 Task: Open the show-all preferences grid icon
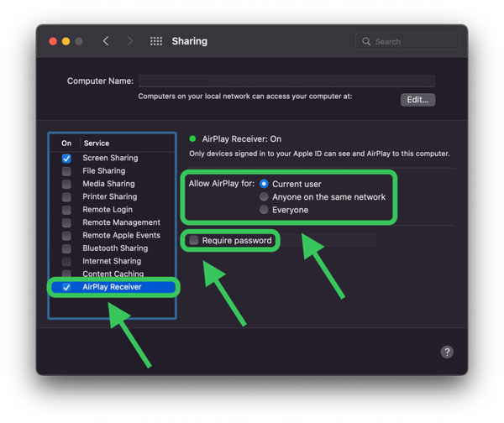[x=156, y=41]
